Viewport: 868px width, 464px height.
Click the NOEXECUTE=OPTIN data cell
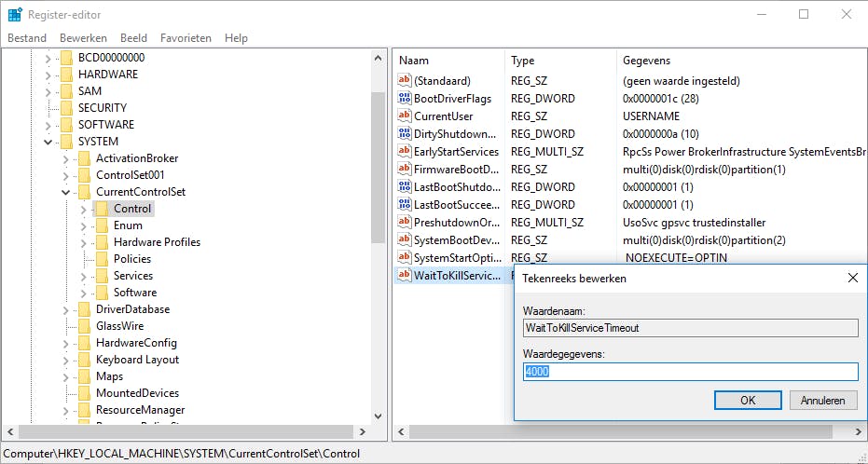coord(676,258)
